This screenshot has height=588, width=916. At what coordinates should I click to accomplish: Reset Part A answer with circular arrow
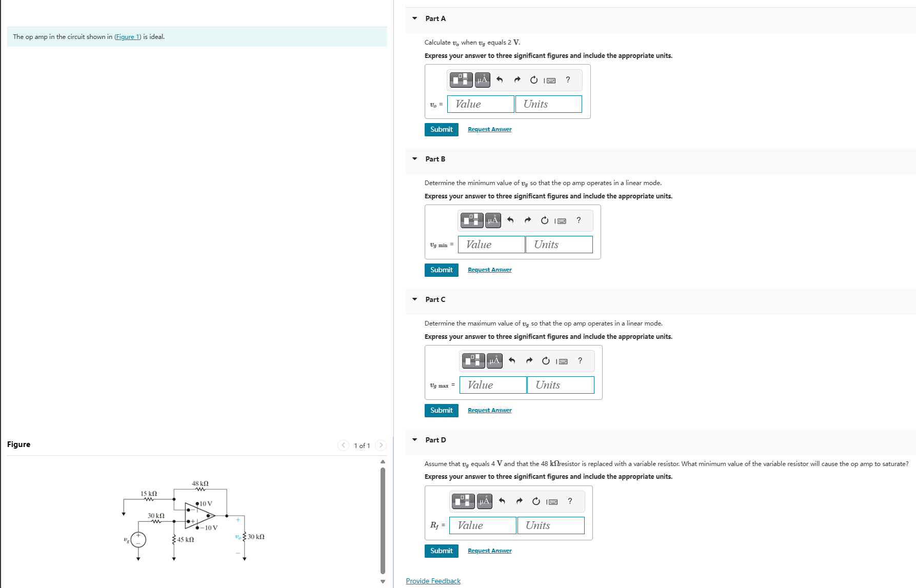point(534,80)
